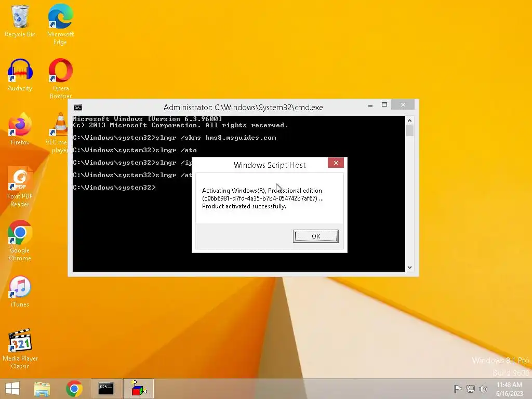Open Chrome from the taskbar
532x399 pixels.
[x=74, y=389]
